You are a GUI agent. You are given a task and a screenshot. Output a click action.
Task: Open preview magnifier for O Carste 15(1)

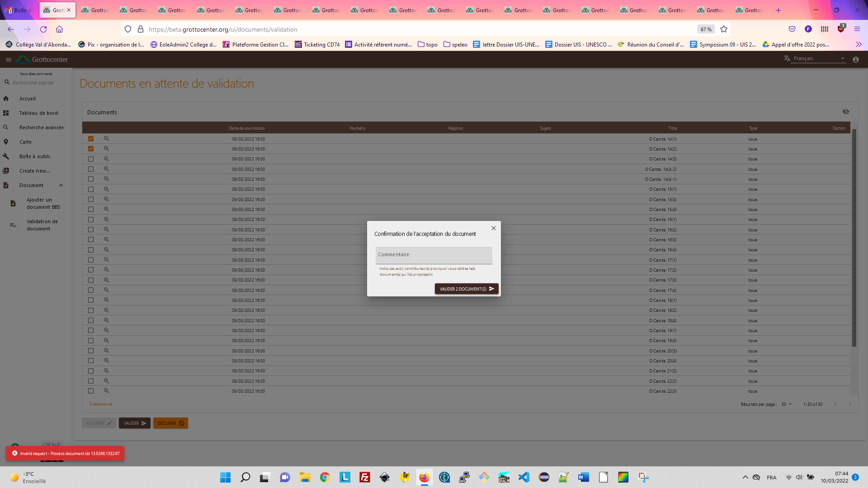pos(107,189)
